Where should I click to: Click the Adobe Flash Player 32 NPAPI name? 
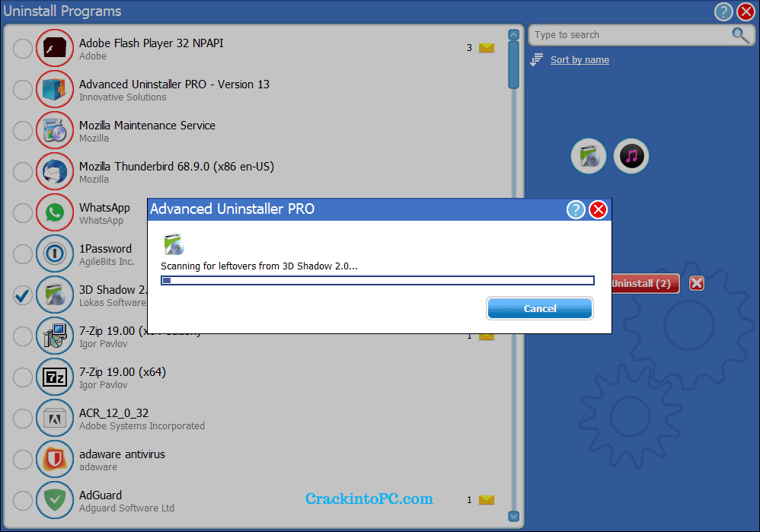[152, 43]
